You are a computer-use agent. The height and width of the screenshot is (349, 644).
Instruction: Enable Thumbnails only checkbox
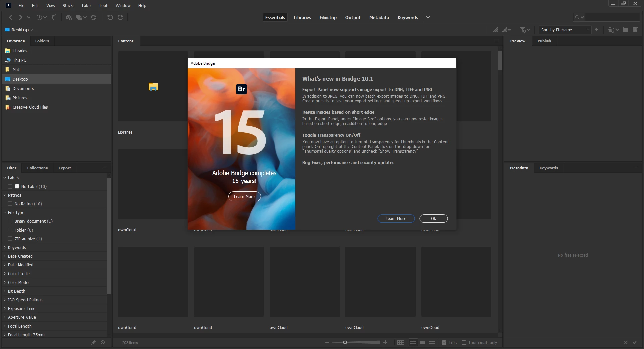[464, 342]
